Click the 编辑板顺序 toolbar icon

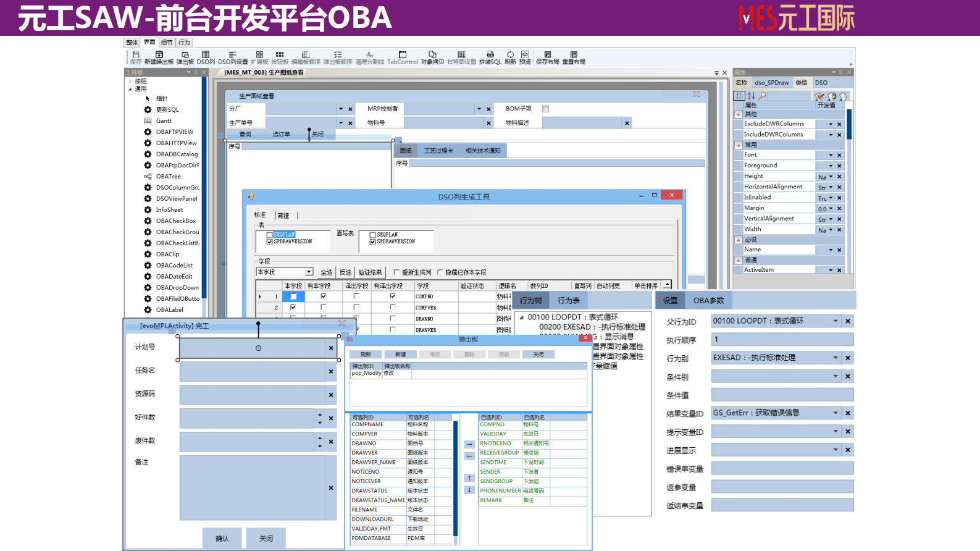click(x=306, y=58)
